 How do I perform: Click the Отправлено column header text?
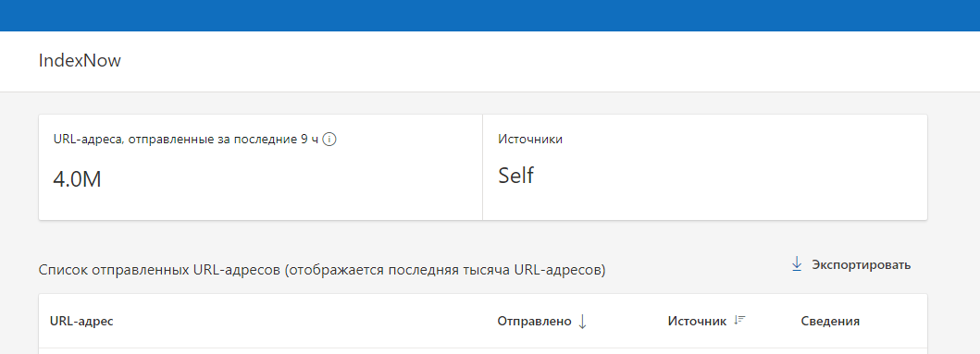[534, 322]
